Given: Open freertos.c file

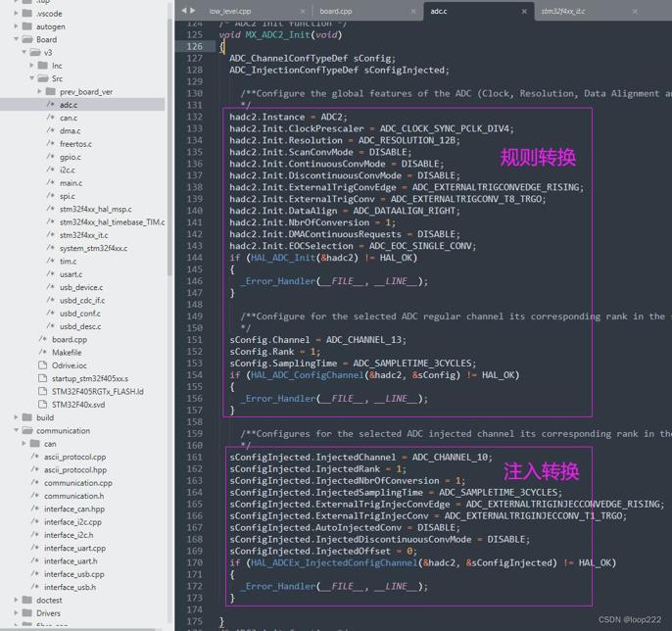Looking at the screenshot, I should click(x=75, y=144).
